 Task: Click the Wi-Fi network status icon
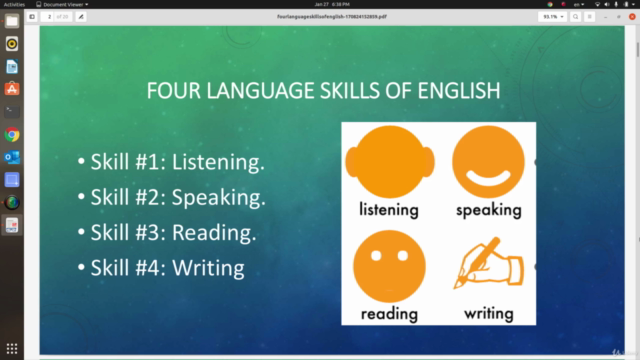[x=597, y=4]
